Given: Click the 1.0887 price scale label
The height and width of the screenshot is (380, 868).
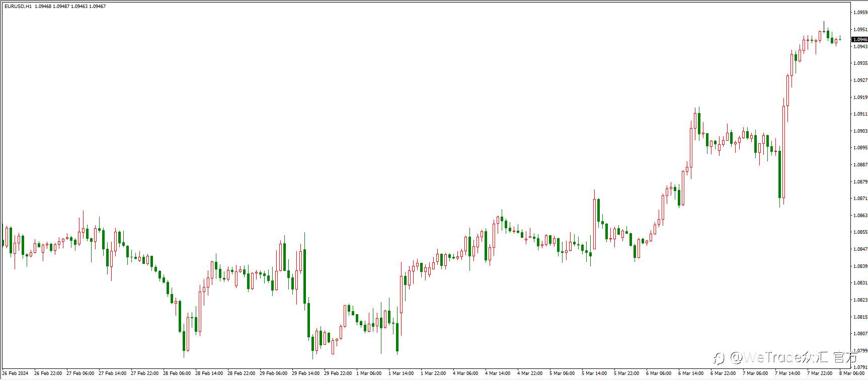Looking at the screenshot, I should (x=860, y=165).
